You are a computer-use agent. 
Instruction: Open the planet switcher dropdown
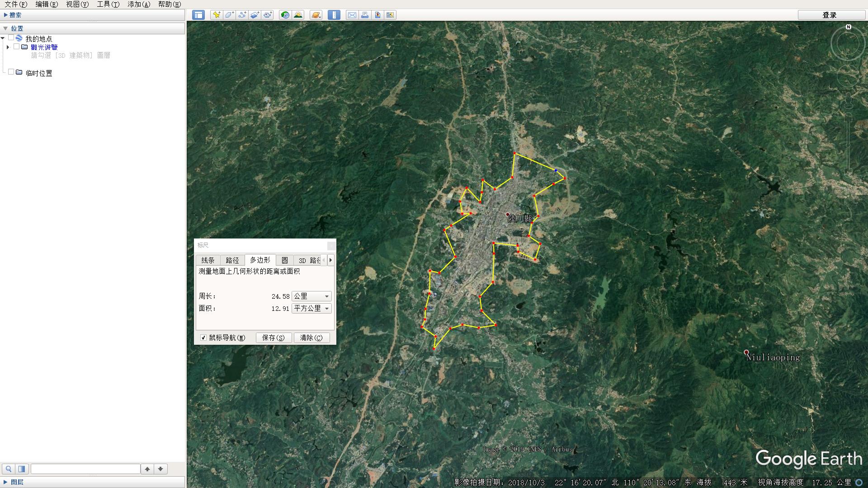click(x=316, y=15)
